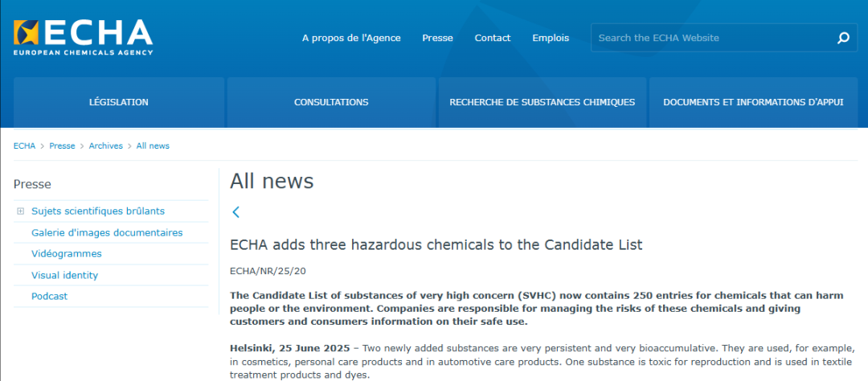Click the ECHA logo
The width and height of the screenshot is (868, 381).
click(83, 37)
